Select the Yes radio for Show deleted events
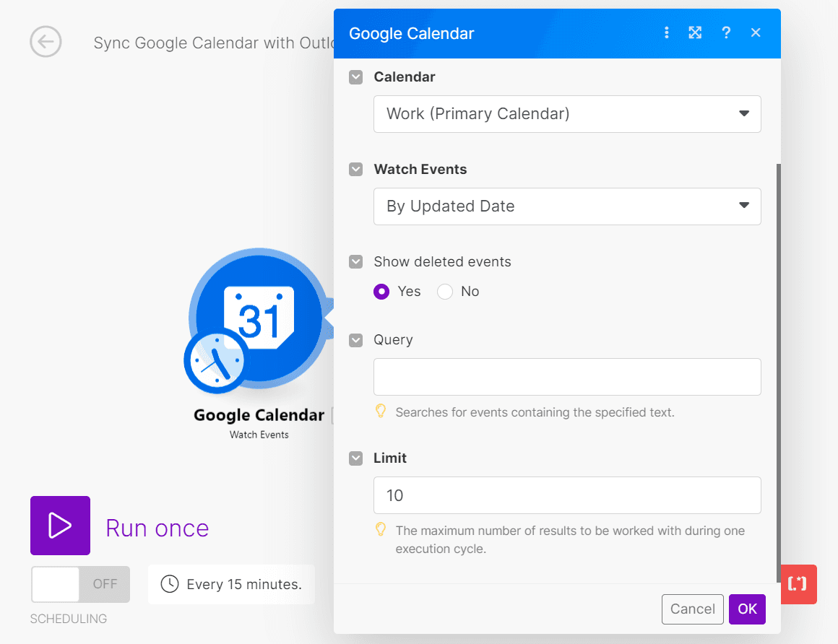Screen dimensions: 838x644 click(x=381, y=292)
